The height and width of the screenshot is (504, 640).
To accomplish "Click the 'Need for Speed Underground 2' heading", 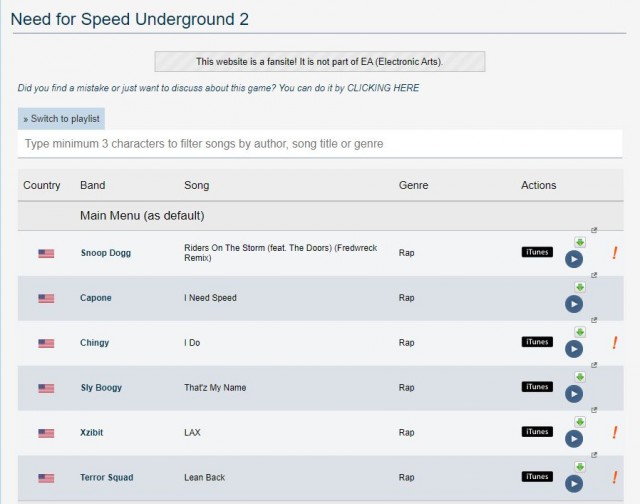I will pyautogui.click(x=129, y=19).
